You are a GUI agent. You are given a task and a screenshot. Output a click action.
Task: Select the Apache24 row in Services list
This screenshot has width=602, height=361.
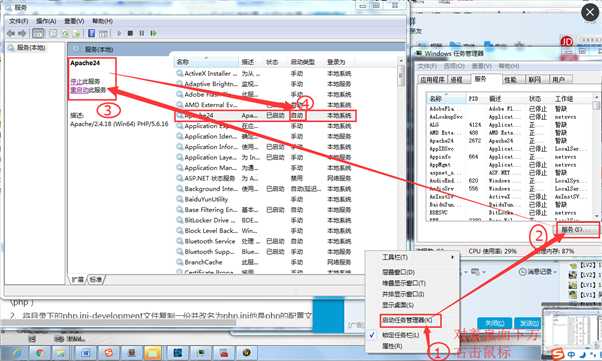click(x=265, y=115)
